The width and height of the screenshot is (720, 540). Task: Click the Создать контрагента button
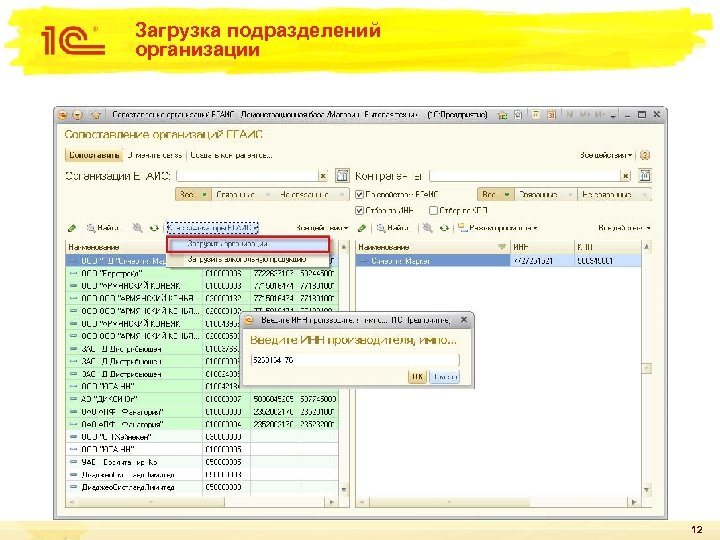coord(231,155)
